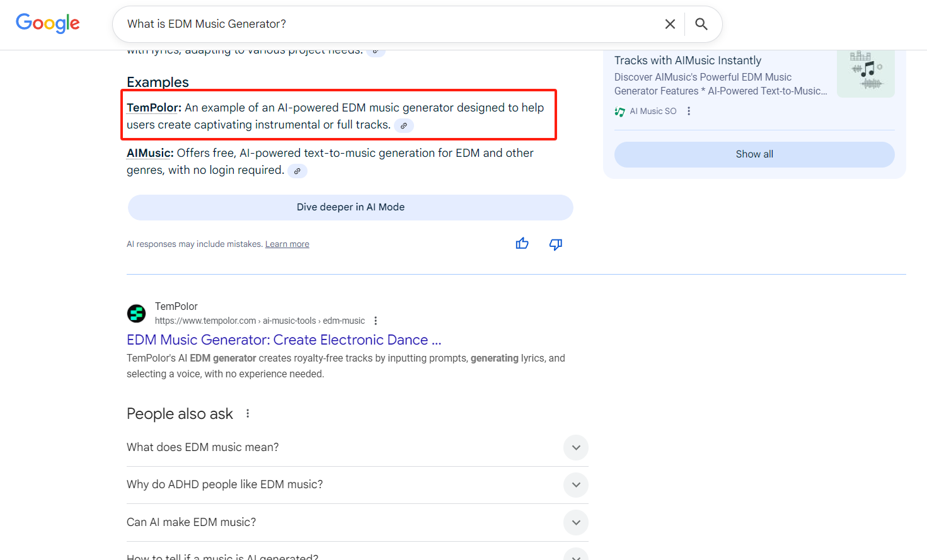Open the citation link icon after AIMusic description
Viewport: 927px width, 560px height.
click(x=297, y=170)
